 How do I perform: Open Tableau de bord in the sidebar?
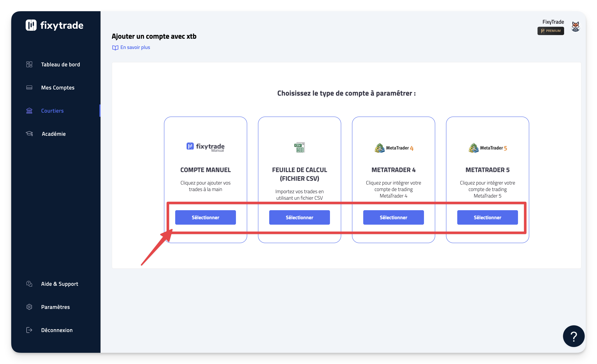[60, 64]
